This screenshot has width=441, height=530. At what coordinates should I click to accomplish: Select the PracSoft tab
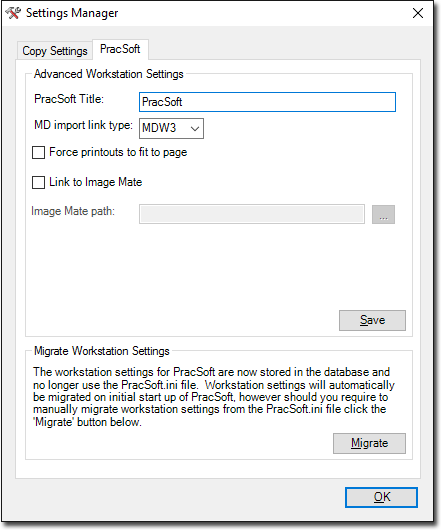120,49
